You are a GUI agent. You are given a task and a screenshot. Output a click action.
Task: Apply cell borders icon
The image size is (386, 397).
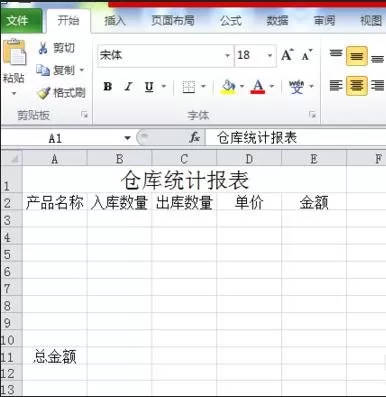(x=188, y=87)
